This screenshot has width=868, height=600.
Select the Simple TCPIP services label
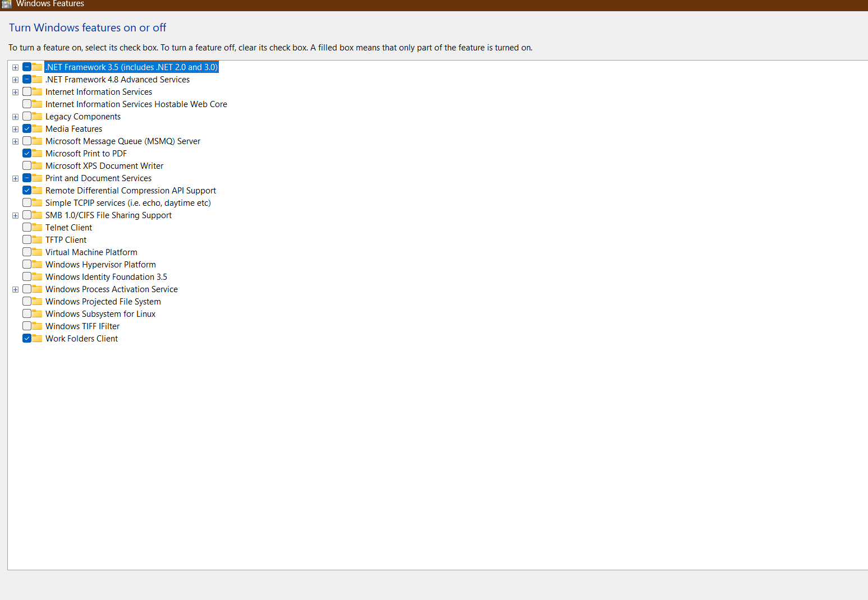click(x=128, y=203)
